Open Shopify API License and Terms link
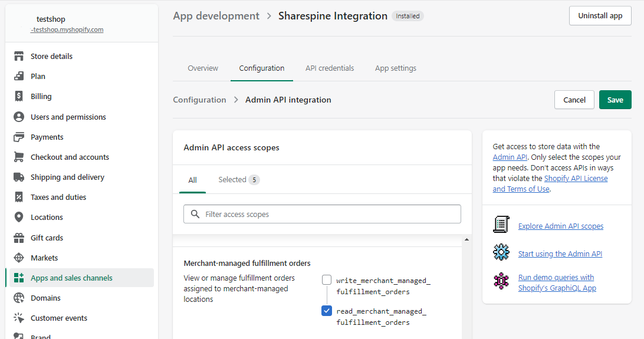This screenshot has width=644, height=339. coord(576,178)
